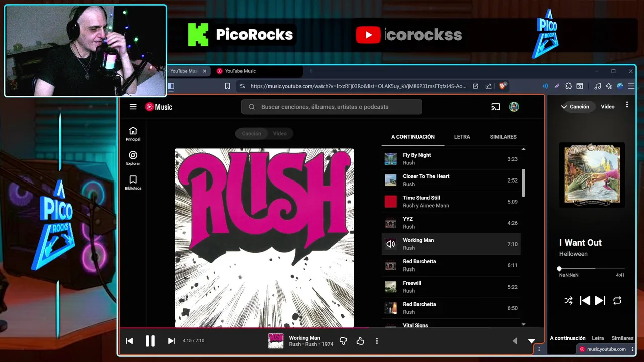Click the Helloween album cover
This screenshot has width=644, height=362.
[592, 174]
